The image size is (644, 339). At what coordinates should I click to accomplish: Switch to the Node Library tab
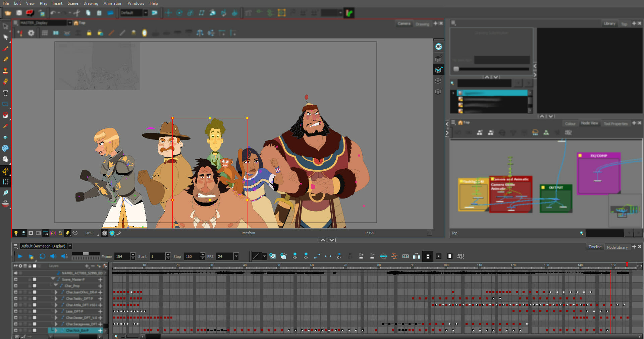(x=618, y=247)
